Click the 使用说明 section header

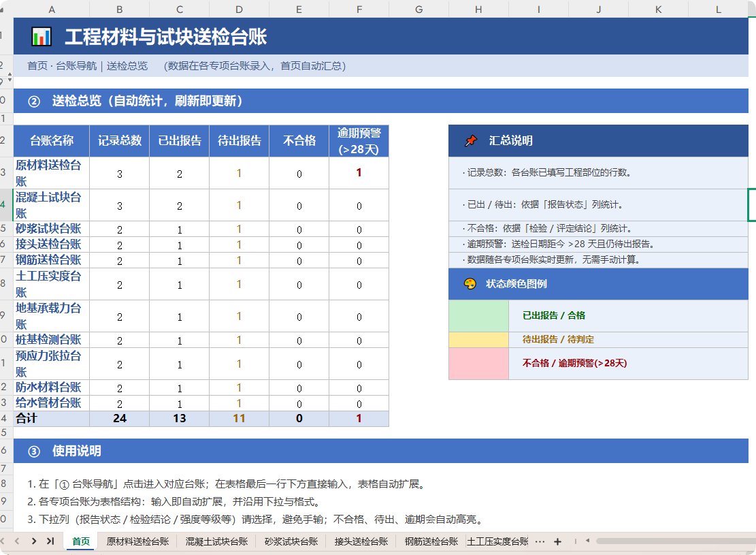[381, 451]
